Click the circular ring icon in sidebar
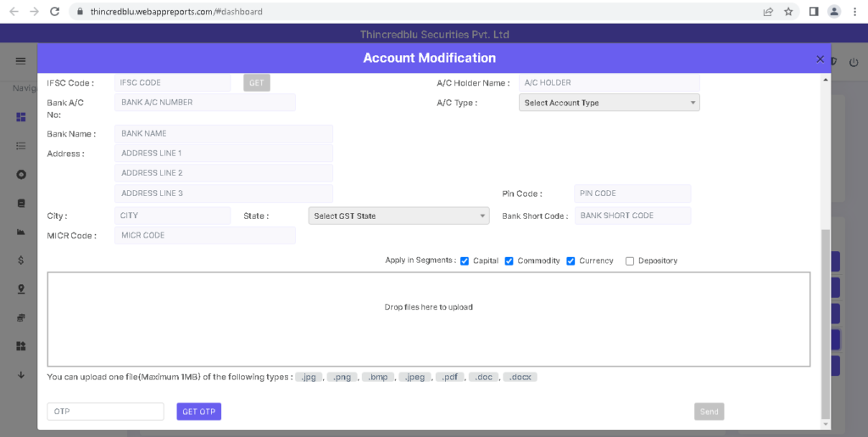 [21, 175]
